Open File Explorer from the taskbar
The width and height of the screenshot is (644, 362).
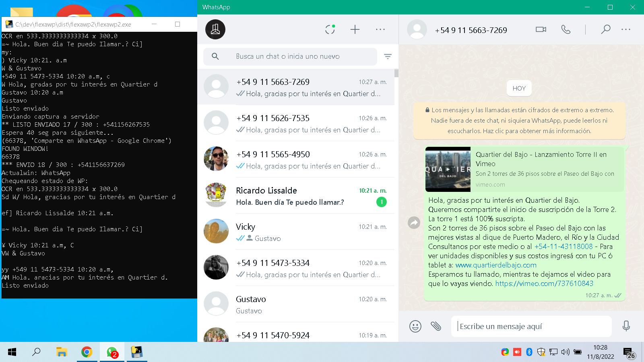coord(61,352)
